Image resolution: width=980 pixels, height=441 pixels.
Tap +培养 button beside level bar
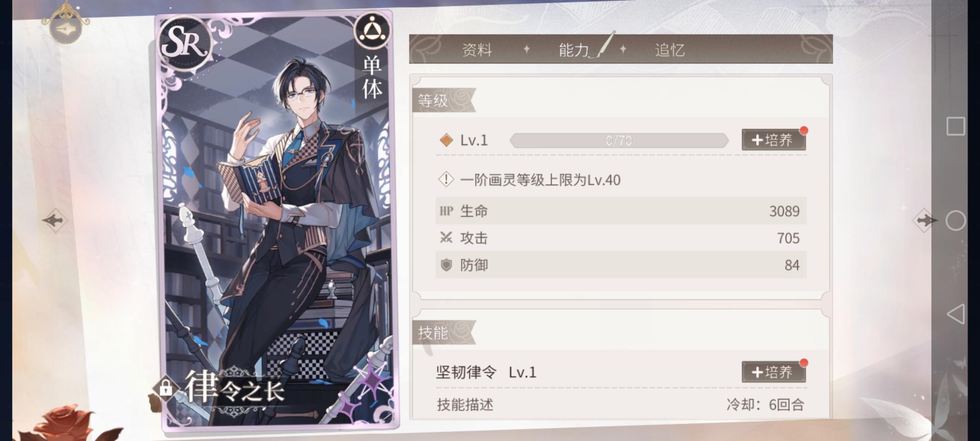click(773, 140)
